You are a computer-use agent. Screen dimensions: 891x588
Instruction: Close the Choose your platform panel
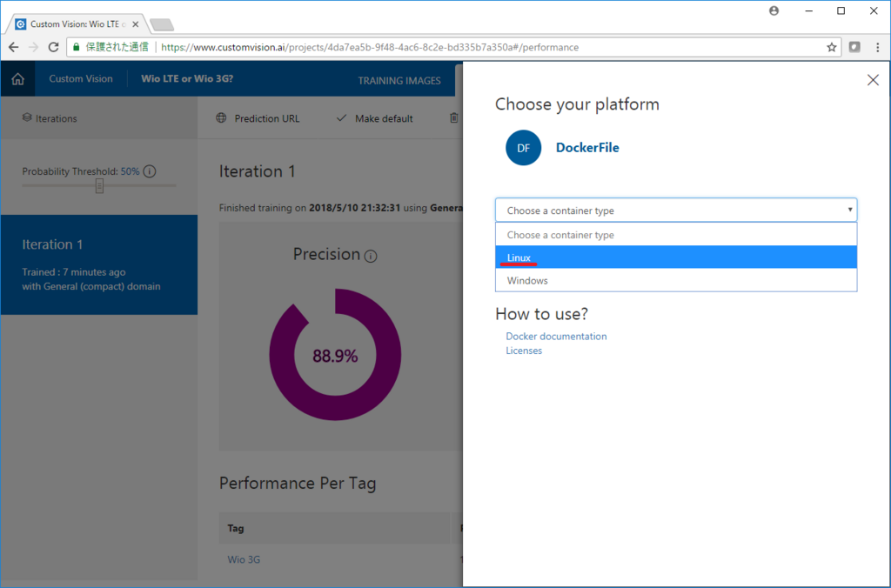point(873,80)
